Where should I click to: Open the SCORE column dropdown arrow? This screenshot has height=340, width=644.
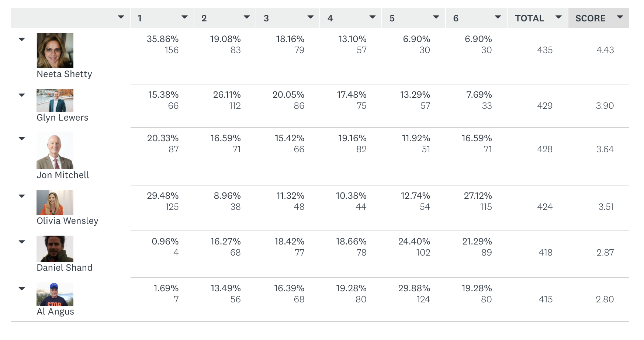[620, 17]
